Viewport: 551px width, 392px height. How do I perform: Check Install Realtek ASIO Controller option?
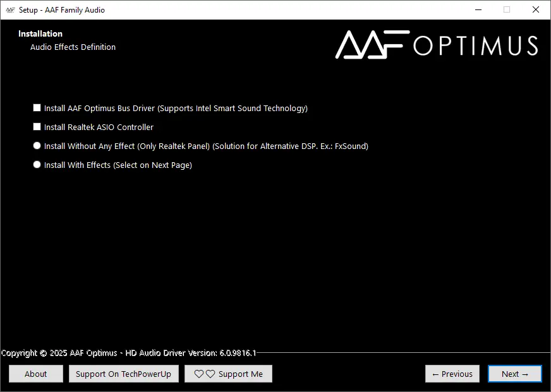37,127
